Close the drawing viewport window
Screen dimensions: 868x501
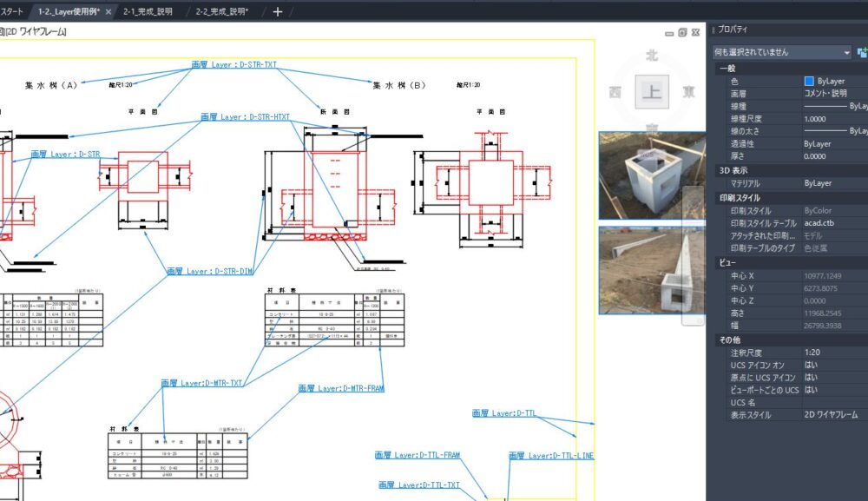pyautogui.click(x=696, y=33)
